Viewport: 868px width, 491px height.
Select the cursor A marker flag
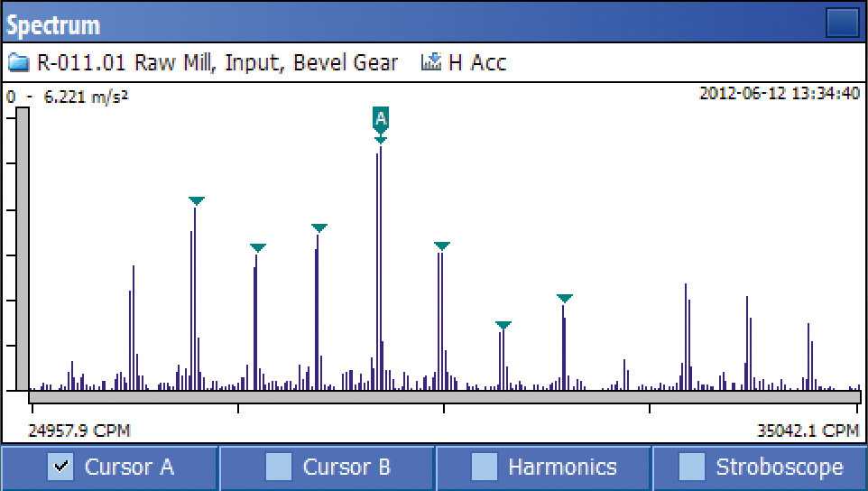380,120
